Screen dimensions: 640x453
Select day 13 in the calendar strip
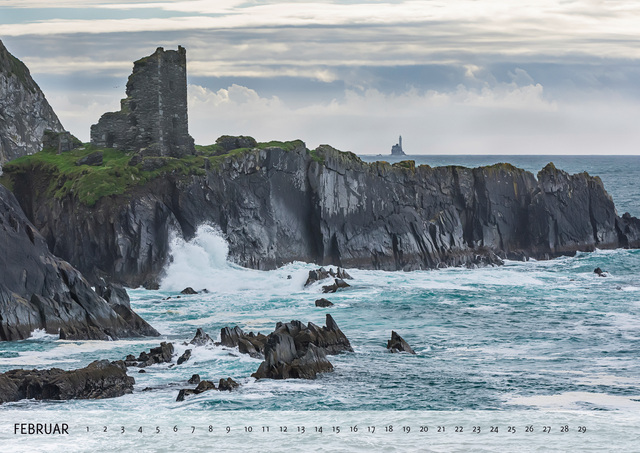(x=301, y=429)
